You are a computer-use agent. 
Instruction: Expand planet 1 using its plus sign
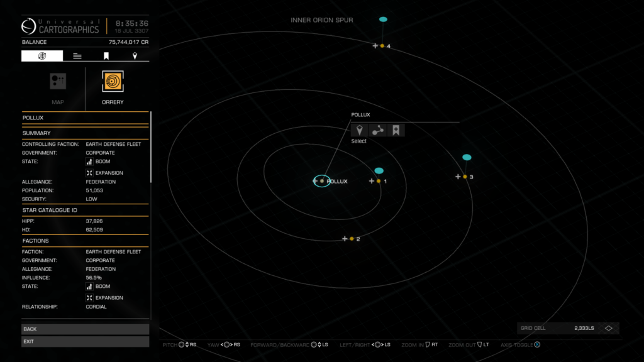click(371, 181)
